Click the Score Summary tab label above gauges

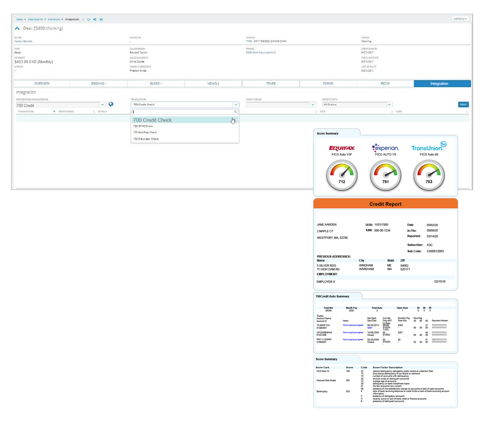click(328, 133)
